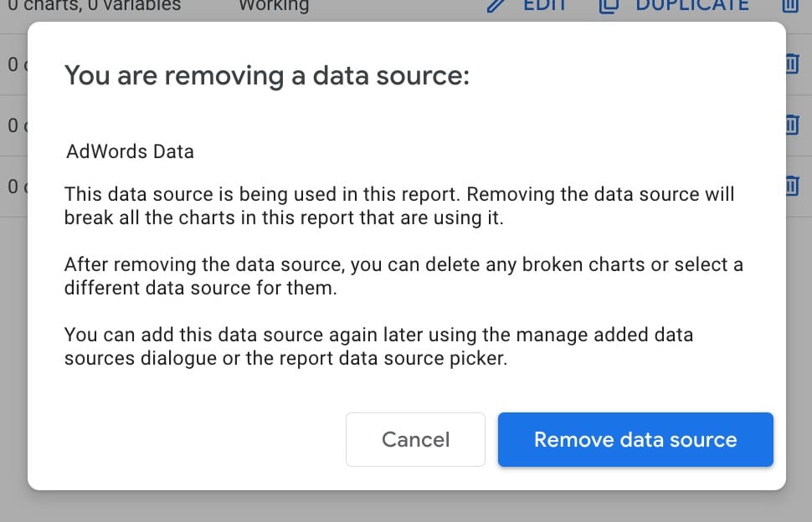Viewport: 812px width, 522px height.
Task: Click the trash icon beside DUPLICATE
Action: coord(789,5)
